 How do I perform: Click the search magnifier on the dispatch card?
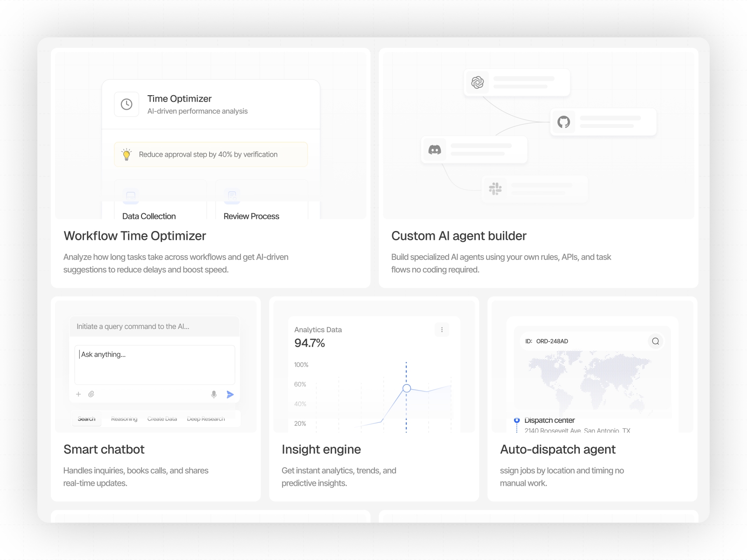655,341
